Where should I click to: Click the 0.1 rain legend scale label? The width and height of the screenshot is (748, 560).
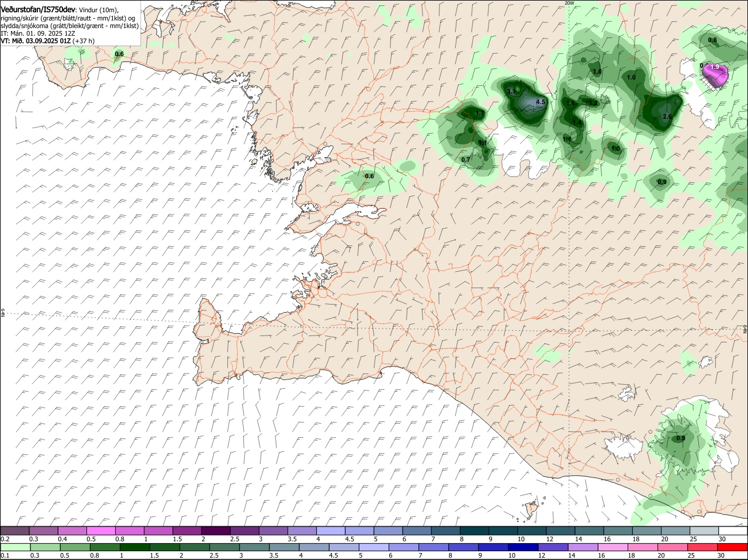point(5,555)
